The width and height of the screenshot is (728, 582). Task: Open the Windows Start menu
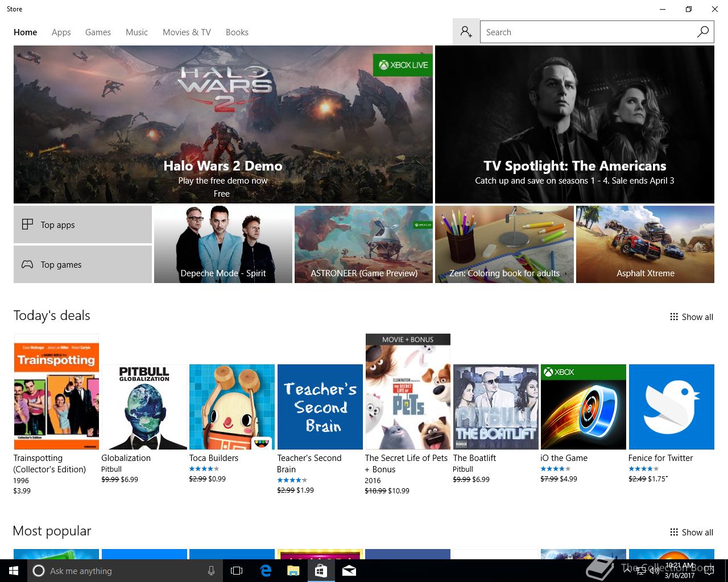pos(14,571)
